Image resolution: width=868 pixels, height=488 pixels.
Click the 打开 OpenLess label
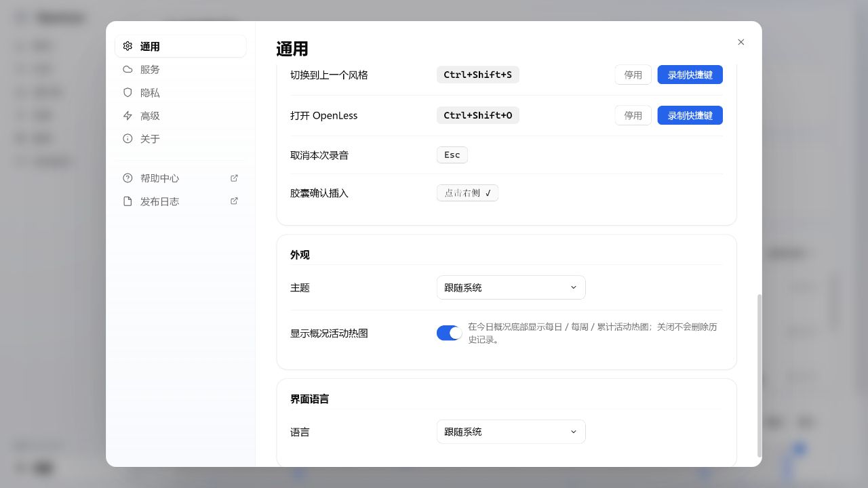(x=323, y=115)
